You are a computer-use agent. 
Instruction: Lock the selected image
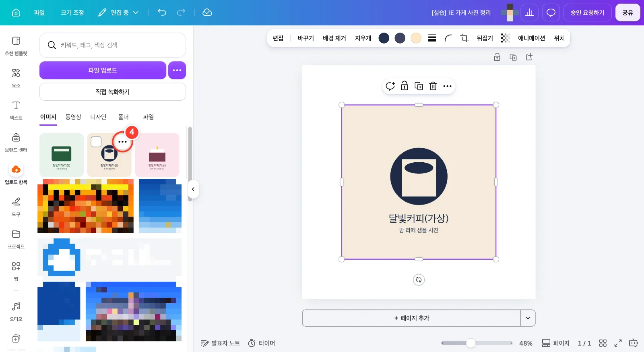pyautogui.click(x=405, y=86)
